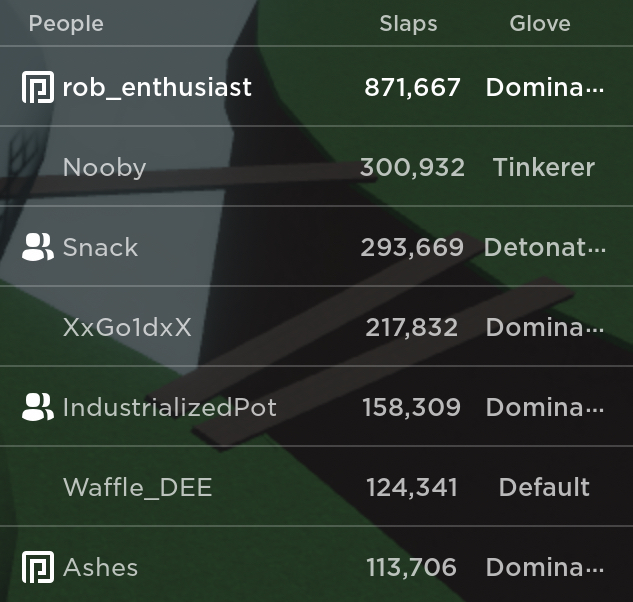Select the Snack player name
Viewport: 633px width, 602px height.
pos(100,247)
